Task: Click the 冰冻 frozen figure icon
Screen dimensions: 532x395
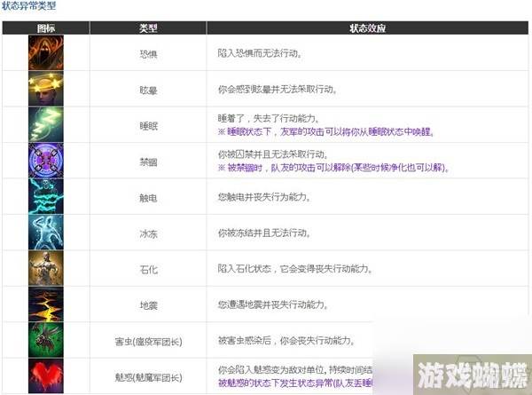Action: coord(46,233)
